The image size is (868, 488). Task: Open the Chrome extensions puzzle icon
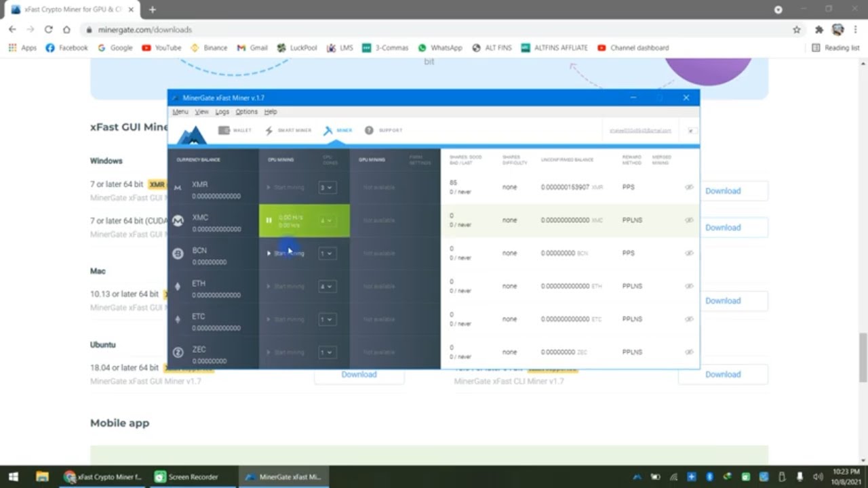(x=818, y=30)
